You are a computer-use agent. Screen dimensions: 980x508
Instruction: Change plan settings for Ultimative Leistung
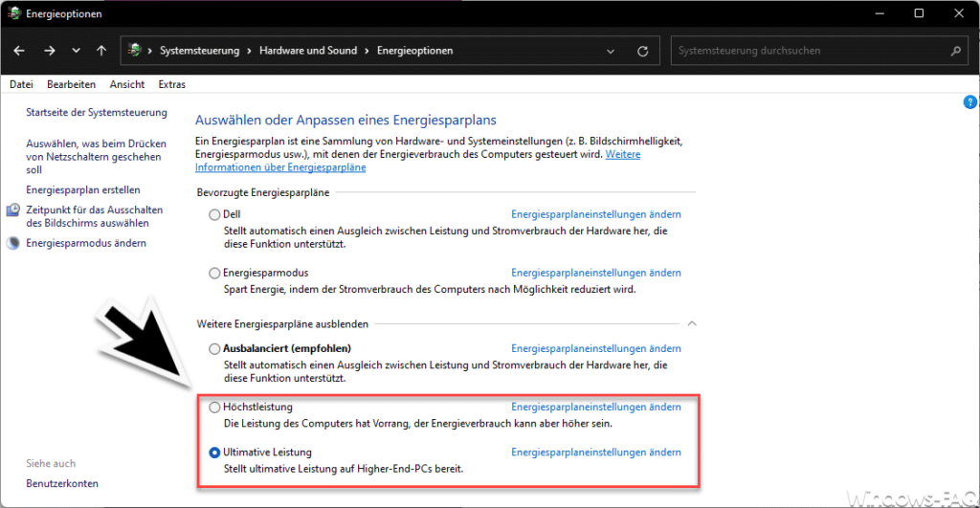point(596,452)
